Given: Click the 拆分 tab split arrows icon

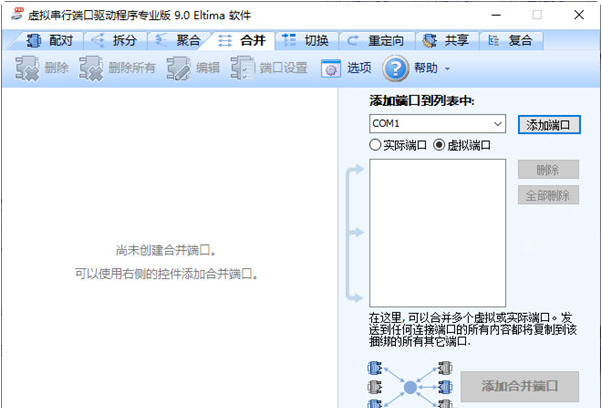Looking at the screenshot, I should click(x=97, y=40).
